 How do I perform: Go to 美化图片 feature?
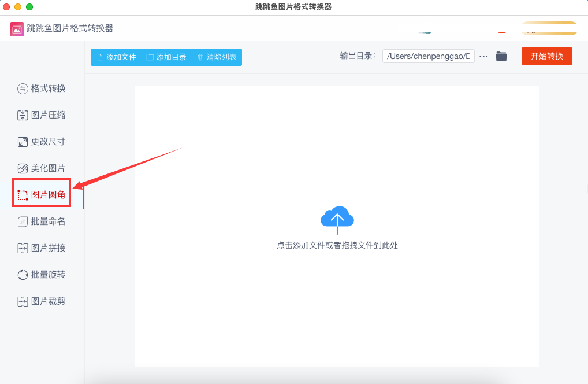point(42,168)
